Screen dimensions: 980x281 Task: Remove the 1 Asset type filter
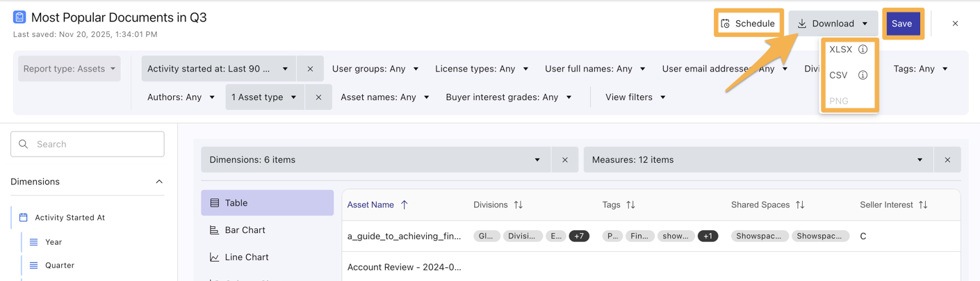[318, 97]
